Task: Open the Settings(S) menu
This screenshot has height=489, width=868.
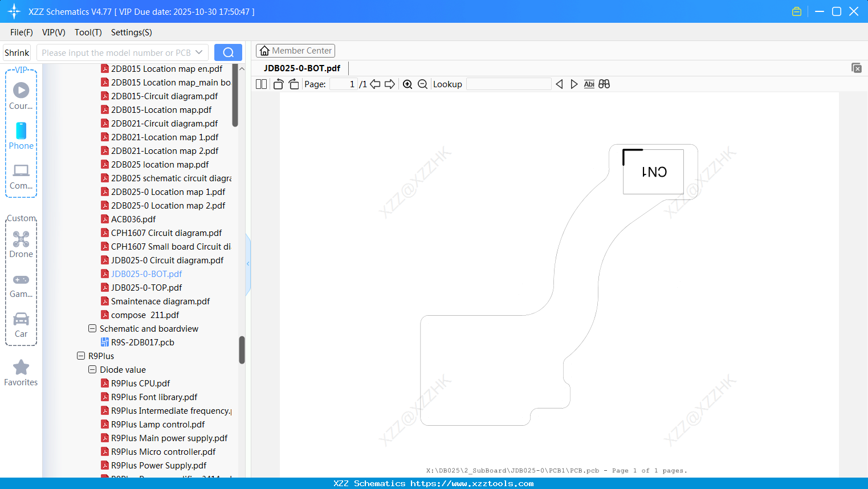Action: [x=132, y=32]
